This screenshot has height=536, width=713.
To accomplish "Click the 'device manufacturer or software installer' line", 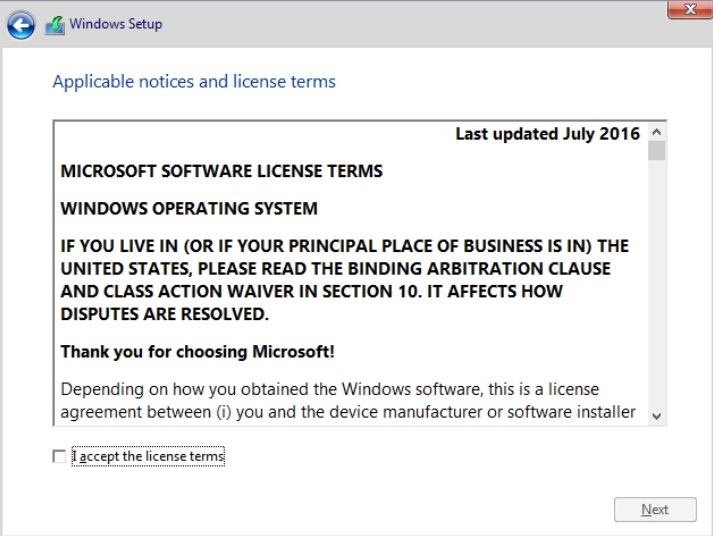I will pyautogui.click(x=348, y=412).
